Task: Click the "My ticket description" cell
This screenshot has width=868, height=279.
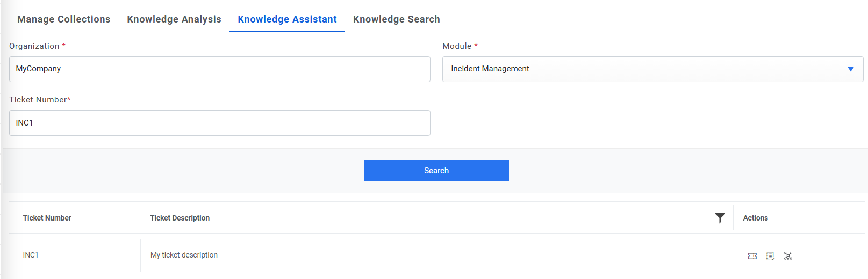Action: point(184,255)
